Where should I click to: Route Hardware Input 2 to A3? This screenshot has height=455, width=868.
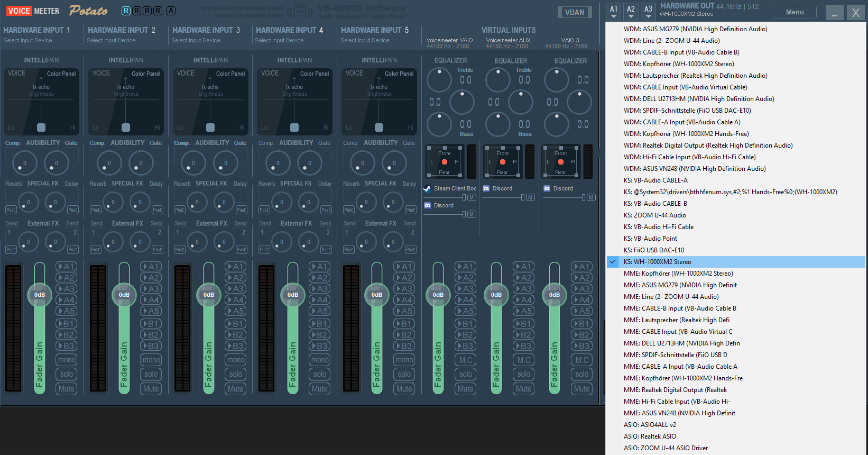pyautogui.click(x=151, y=289)
